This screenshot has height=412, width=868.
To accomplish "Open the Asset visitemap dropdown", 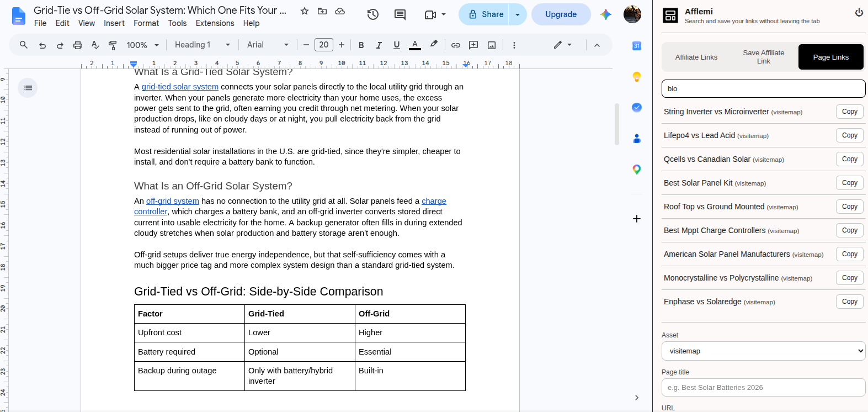I will pos(764,351).
